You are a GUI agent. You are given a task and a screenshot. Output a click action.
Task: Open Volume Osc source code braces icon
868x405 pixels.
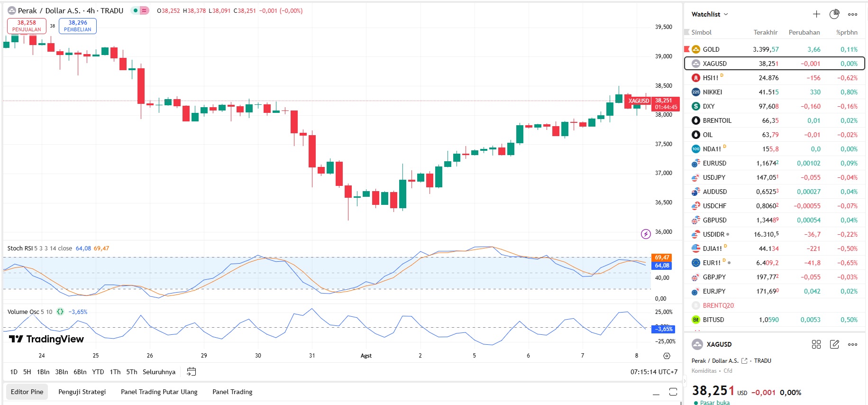coord(60,312)
